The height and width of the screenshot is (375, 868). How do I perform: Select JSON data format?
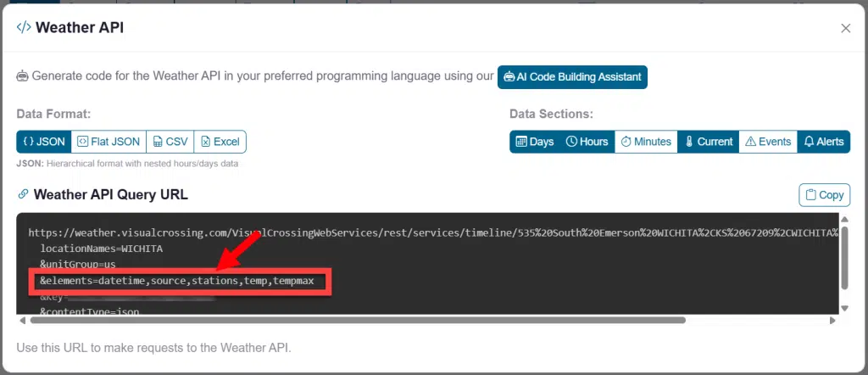(44, 142)
